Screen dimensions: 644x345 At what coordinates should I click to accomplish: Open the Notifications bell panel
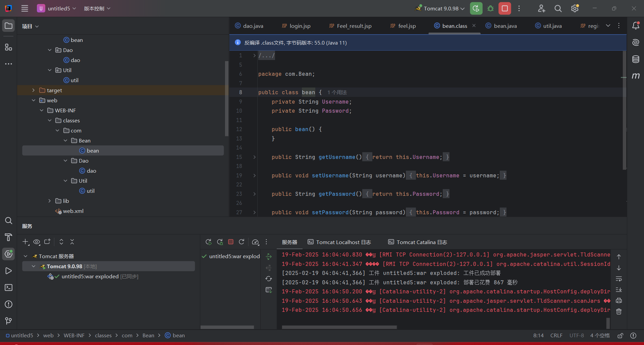click(636, 26)
